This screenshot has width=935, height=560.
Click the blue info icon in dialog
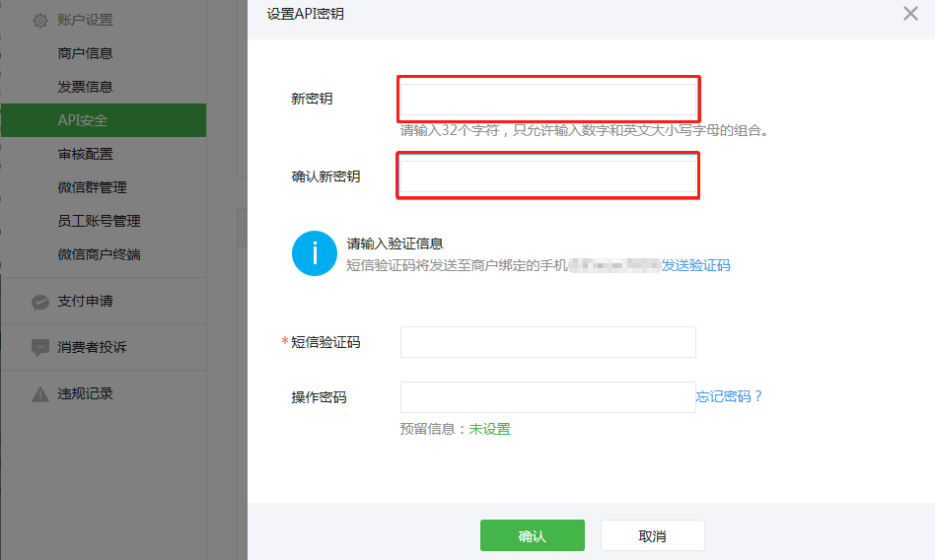tap(315, 253)
